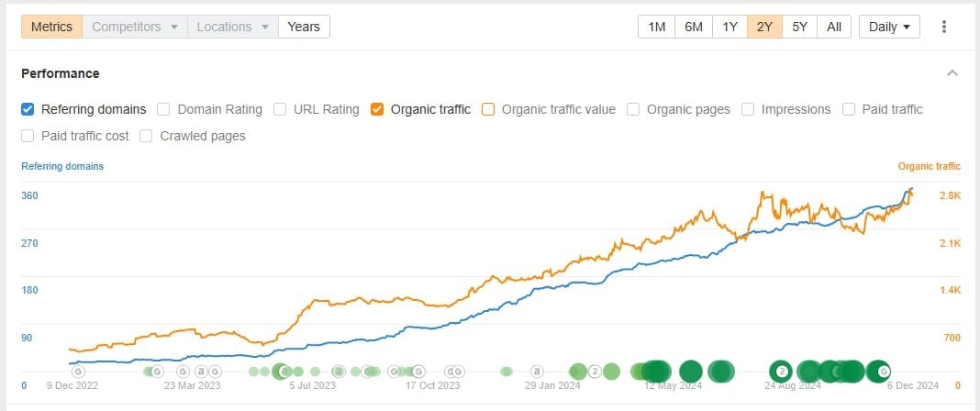
Task: Switch to the Years tab
Action: click(x=304, y=27)
